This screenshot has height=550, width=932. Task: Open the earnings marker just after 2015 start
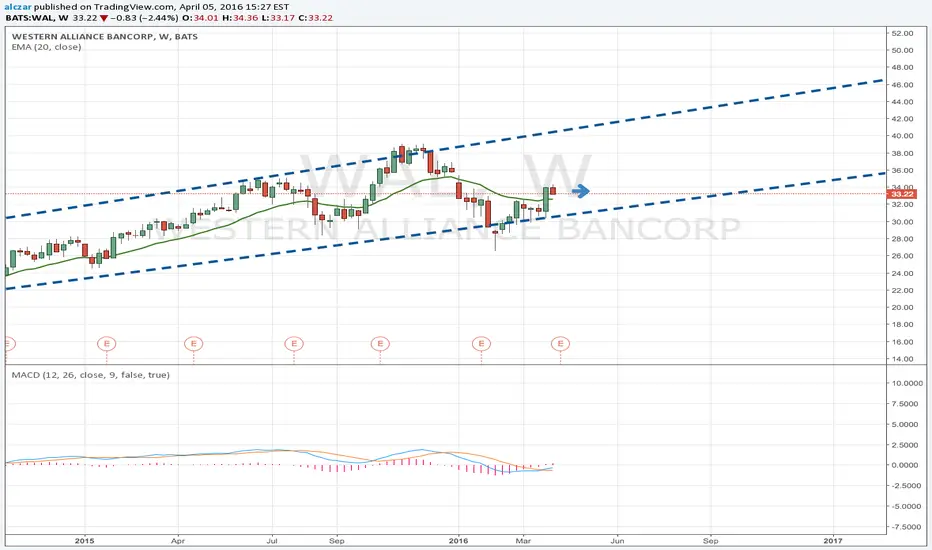(106, 343)
